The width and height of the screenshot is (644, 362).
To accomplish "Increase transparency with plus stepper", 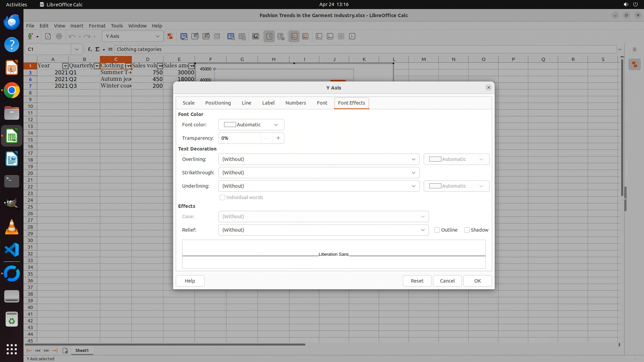I will [x=278, y=138].
